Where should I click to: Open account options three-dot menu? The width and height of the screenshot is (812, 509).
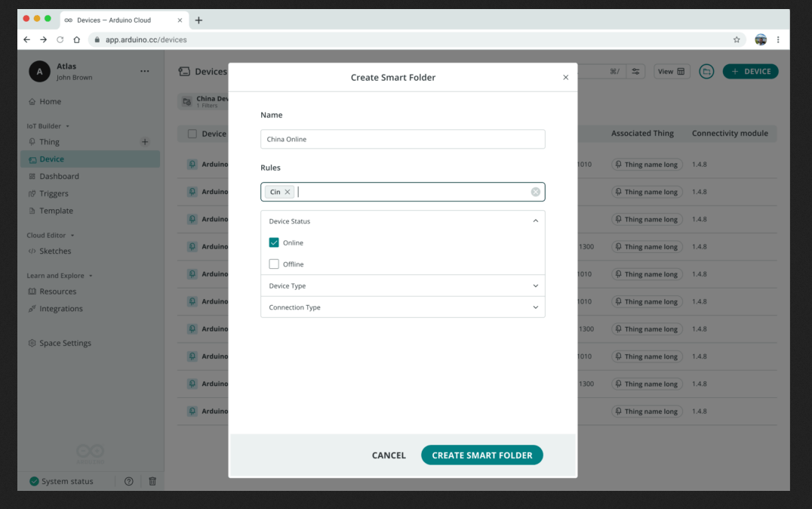pyautogui.click(x=144, y=71)
